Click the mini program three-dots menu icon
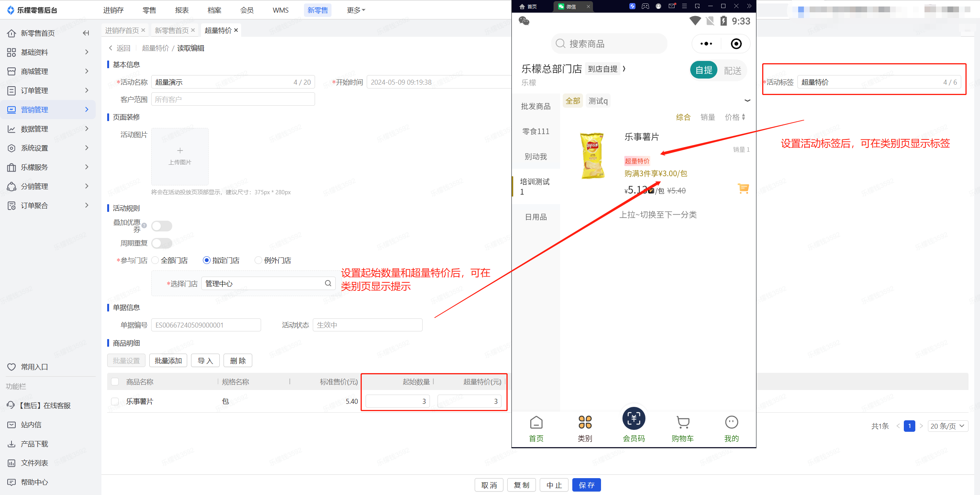980x495 pixels. pos(706,44)
